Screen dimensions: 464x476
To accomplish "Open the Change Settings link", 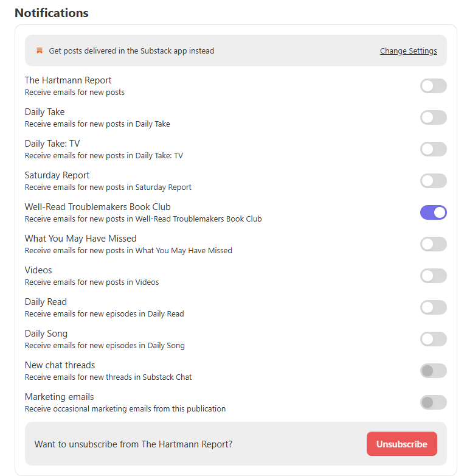I will tap(408, 51).
